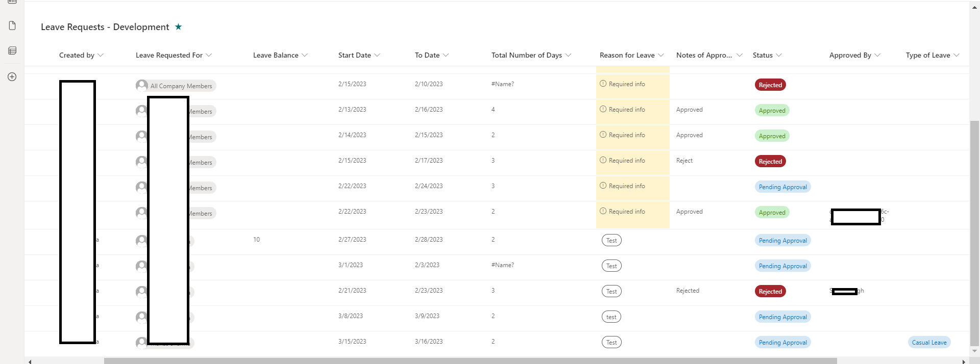The width and height of the screenshot is (980, 364).
Task: Click Rejected note text in 2/21/2023 row
Action: 688,291
